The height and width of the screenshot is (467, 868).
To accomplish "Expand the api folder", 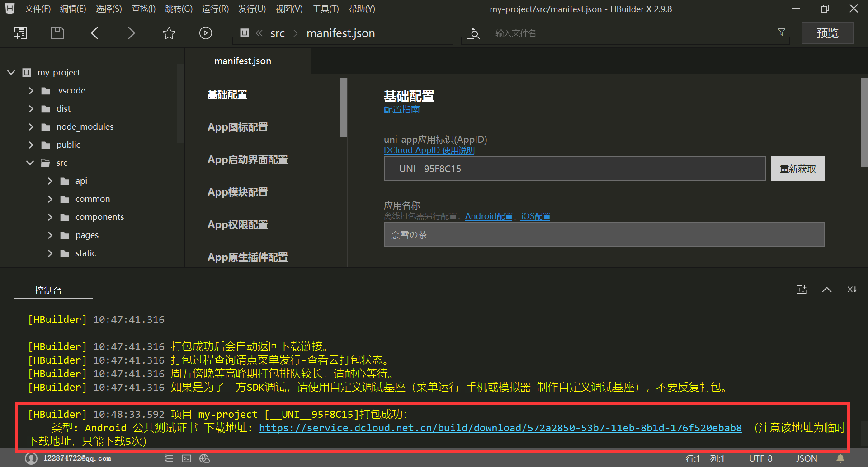I will click(x=50, y=181).
